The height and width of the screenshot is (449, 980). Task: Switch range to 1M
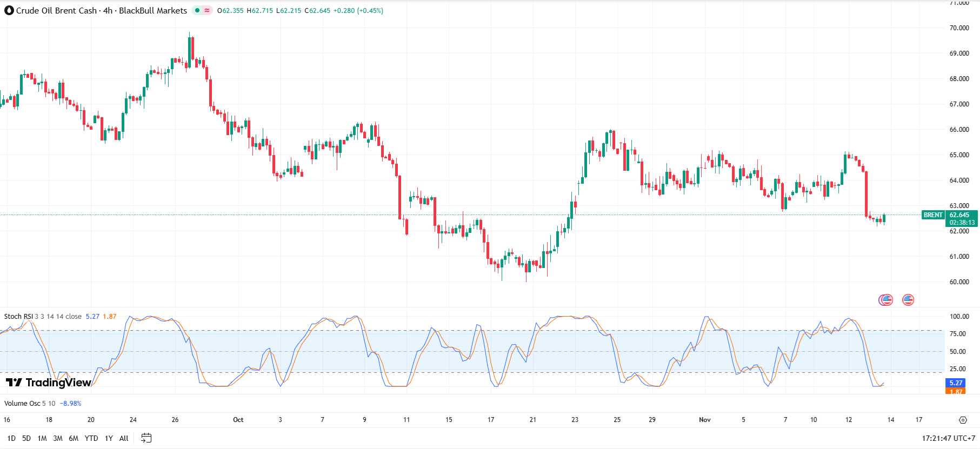click(42, 438)
